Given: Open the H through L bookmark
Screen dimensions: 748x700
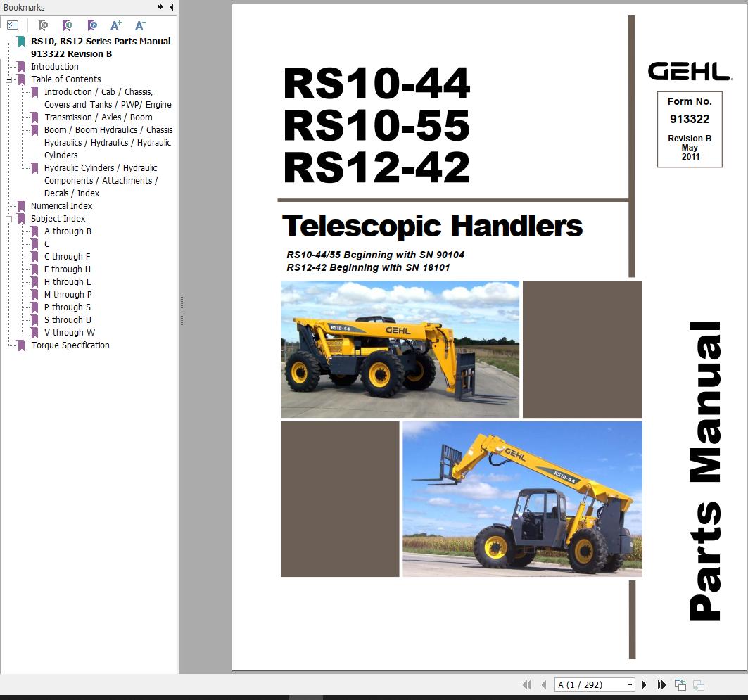Looking at the screenshot, I should [68, 282].
